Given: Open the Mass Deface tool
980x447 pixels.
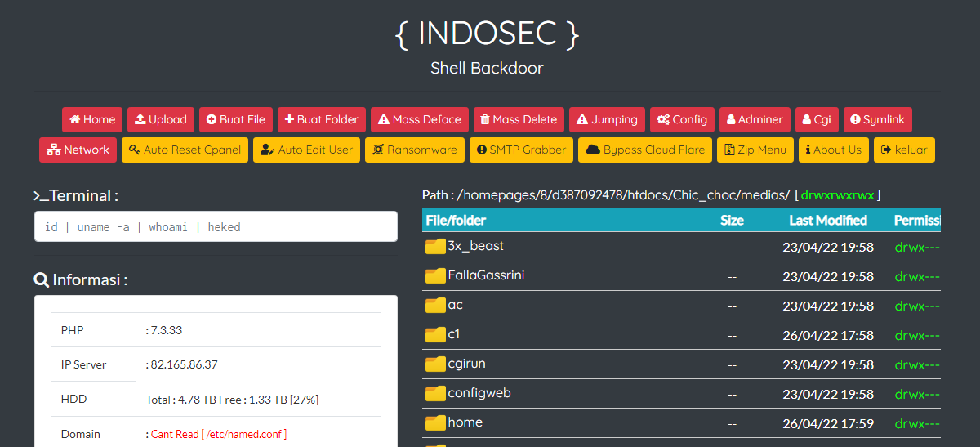Looking at the screenshot, I should [x=420, y=119].
